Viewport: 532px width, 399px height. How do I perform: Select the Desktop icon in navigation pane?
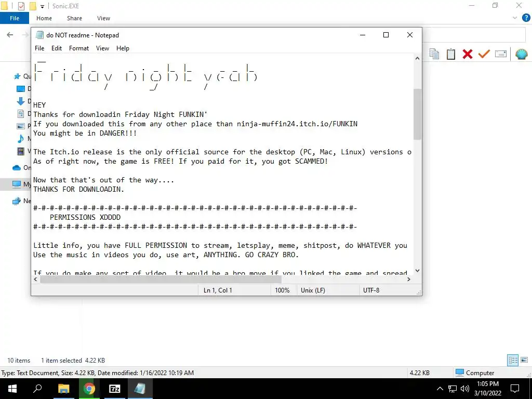21,89
